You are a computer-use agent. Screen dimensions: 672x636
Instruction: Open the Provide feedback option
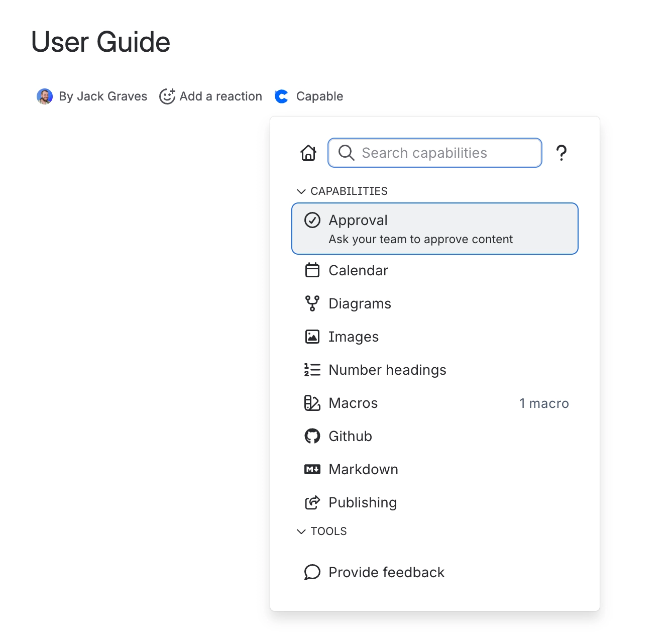pyautogui.click(x=386, y=572)
